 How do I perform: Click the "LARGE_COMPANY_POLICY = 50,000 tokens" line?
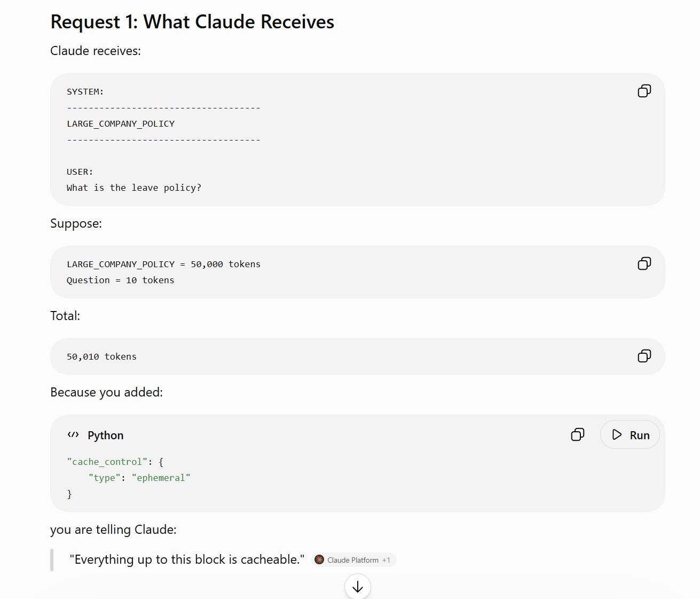coord(163,264)
